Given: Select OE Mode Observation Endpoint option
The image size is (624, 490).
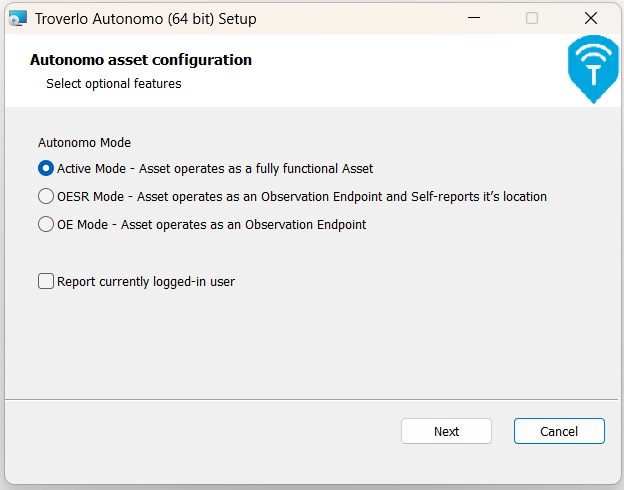Looking at the screenshot, I should (46, 225).
